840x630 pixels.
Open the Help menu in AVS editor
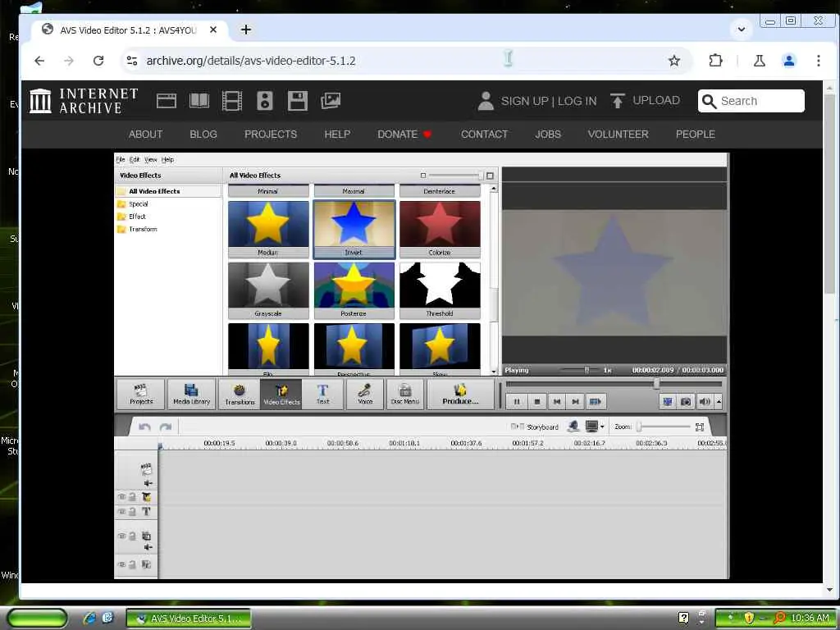pyautogui.click(x=167, y=159)
